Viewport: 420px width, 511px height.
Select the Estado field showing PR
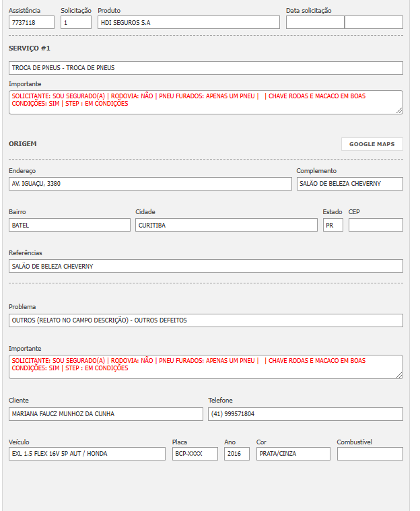332,225
